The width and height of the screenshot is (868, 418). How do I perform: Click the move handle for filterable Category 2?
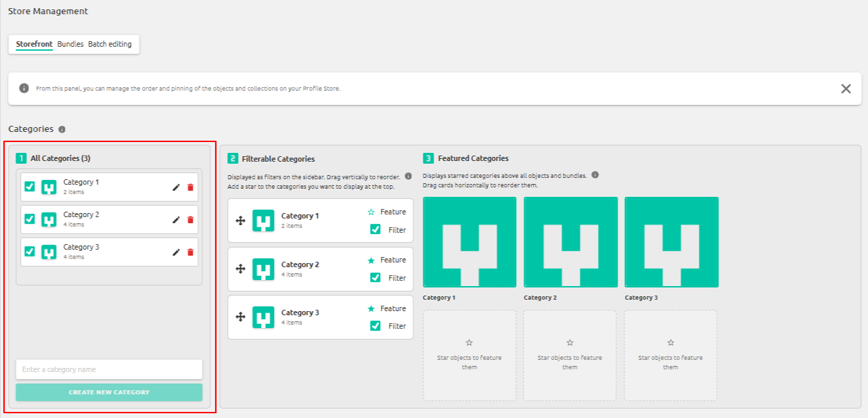click(240, 269)
